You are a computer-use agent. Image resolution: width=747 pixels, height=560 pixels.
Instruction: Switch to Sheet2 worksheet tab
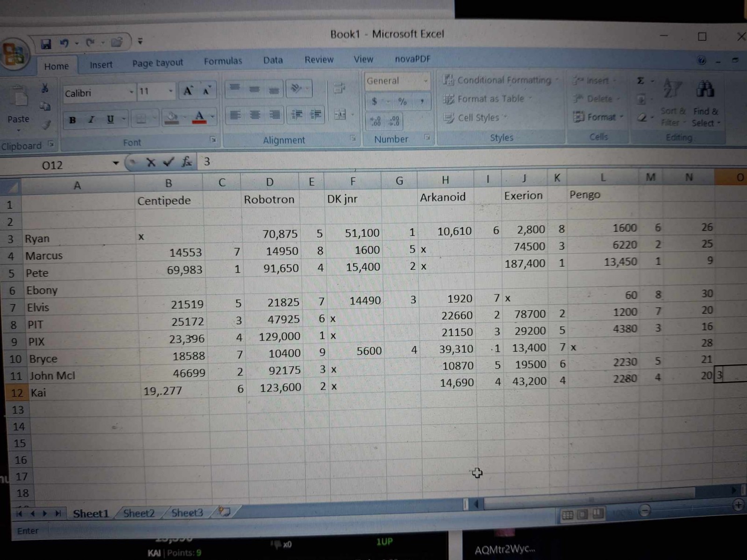pyautogui.click(x=139, y=513)
